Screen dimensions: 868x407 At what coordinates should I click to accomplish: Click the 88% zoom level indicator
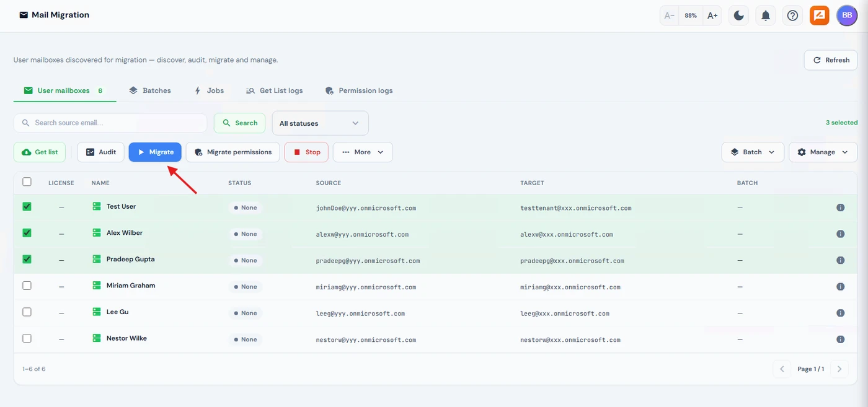[x=691, y=15]
